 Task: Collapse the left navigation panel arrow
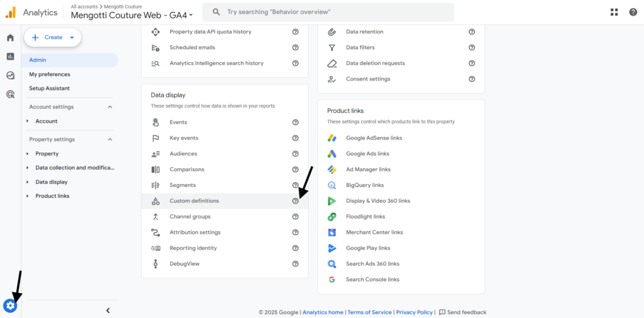[x=108, y=310]
